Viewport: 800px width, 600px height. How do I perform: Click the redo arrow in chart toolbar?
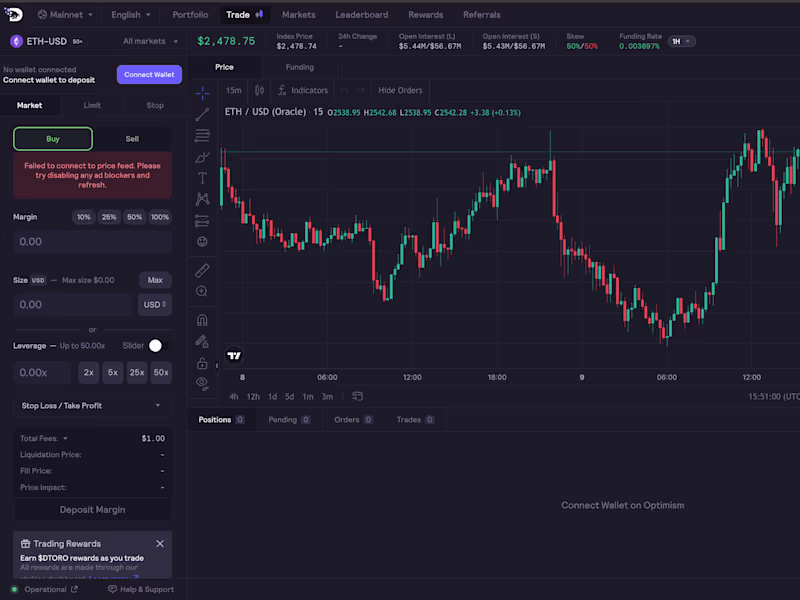coord(361,90)
